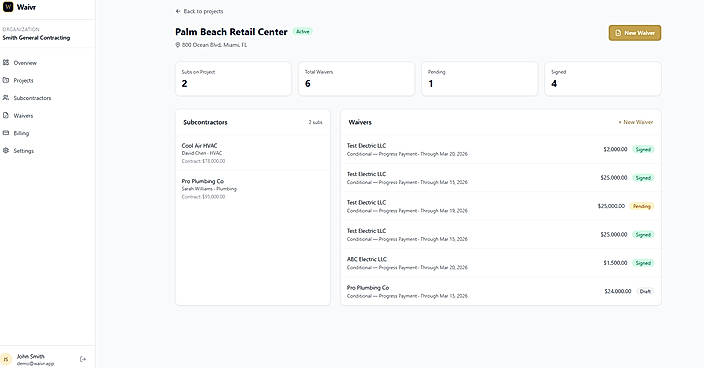
Task: Click the Total Waivers stat card
Action: point(356,79)
